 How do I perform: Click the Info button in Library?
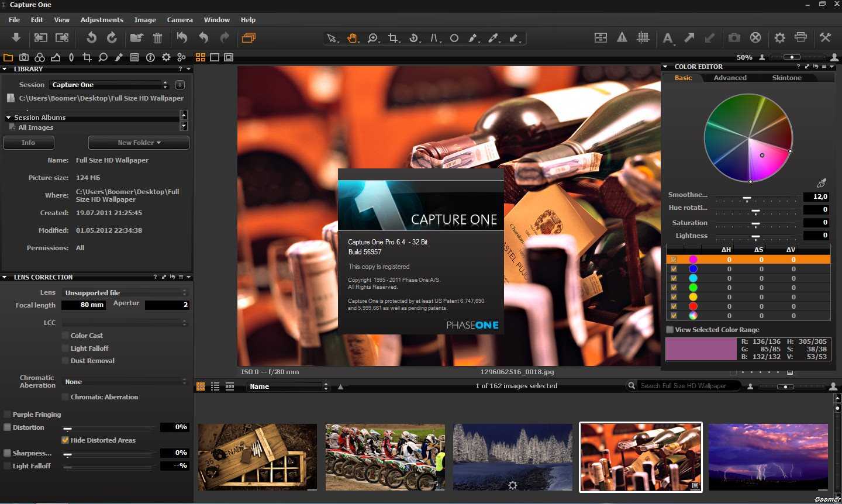[x=29, y=143]
